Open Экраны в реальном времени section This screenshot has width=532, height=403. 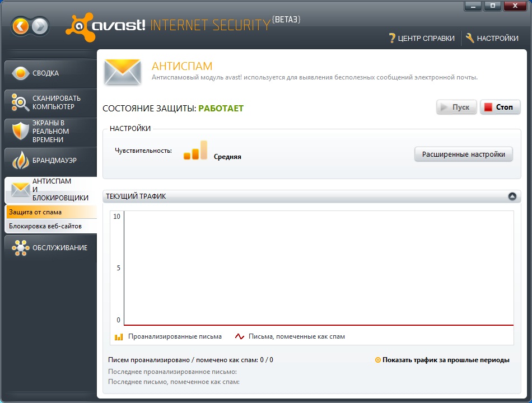[x=51, y=132]
